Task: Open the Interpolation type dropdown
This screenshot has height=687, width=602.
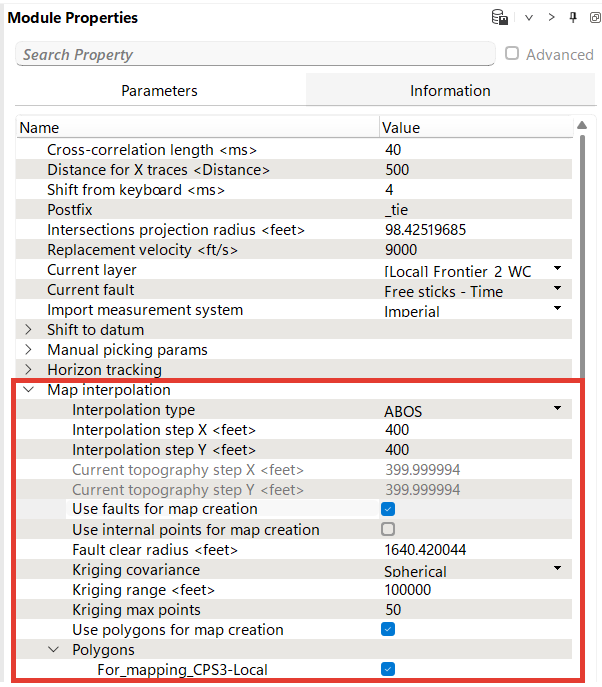Action: click(x=557, y=408)
